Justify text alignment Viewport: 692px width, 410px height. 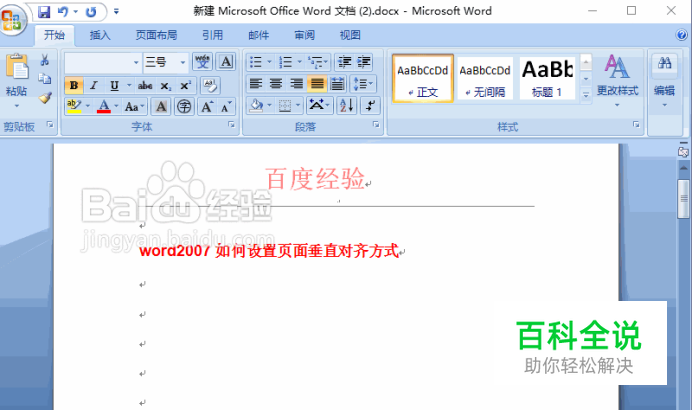coord(317,83)
